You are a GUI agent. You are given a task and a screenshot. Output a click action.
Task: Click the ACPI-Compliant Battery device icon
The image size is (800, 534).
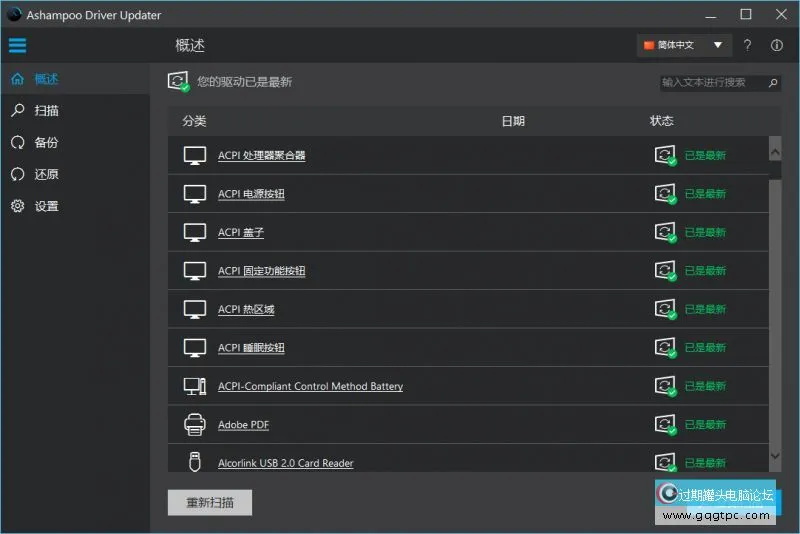coord(195,386)
